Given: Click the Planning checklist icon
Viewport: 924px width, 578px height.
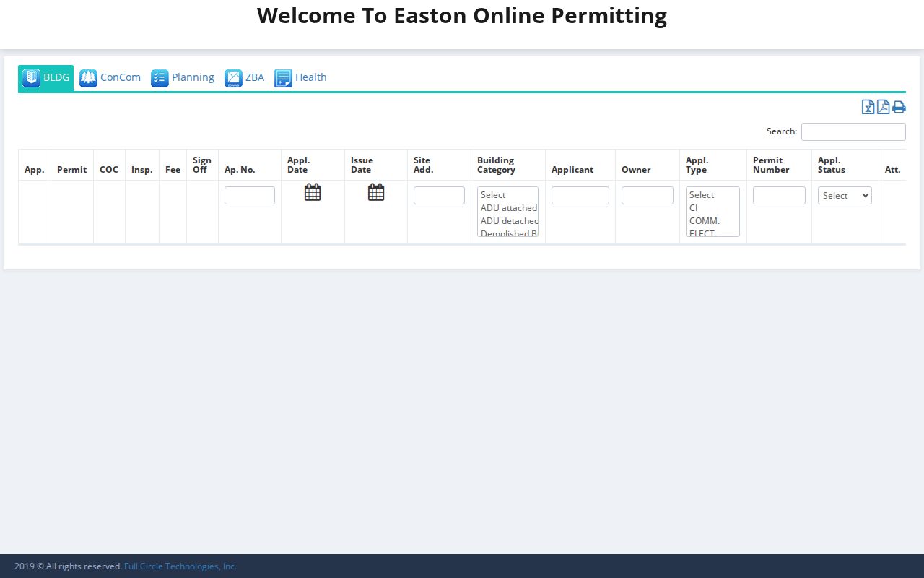Looking at the screenshot, I should [160, 78].
